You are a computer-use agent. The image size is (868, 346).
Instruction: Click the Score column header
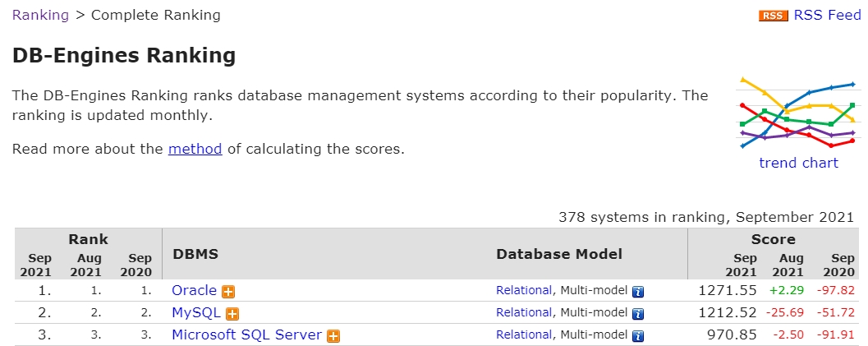pos(773,239)
